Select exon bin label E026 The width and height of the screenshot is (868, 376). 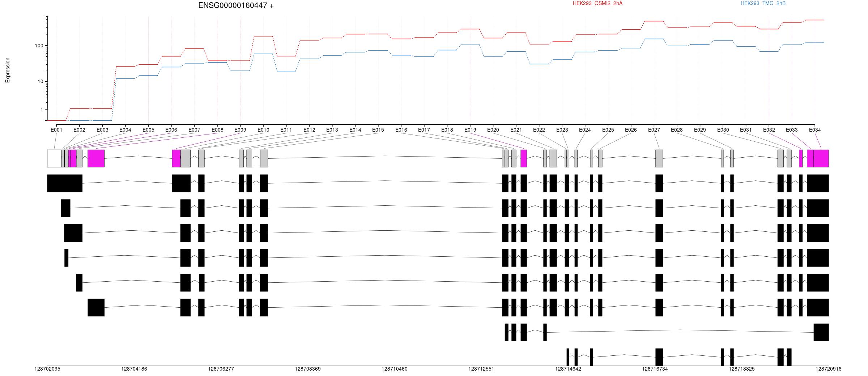point(631,130)
